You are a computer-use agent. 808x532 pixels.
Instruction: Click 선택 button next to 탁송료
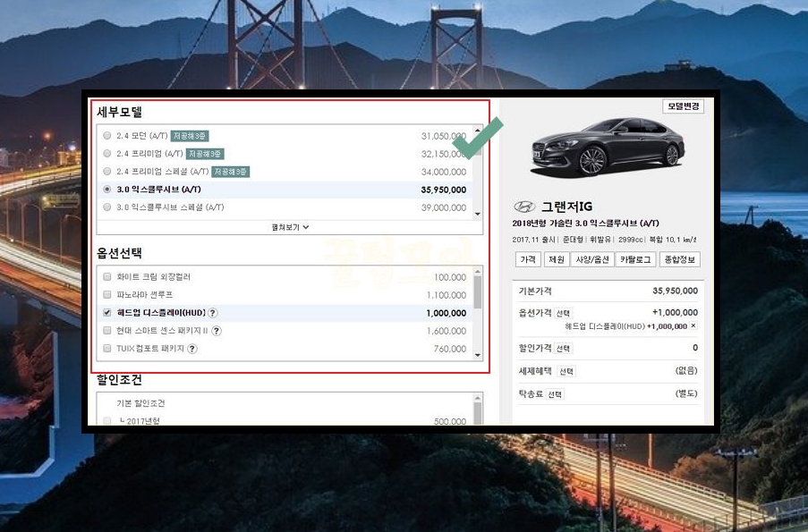(555, 394)
